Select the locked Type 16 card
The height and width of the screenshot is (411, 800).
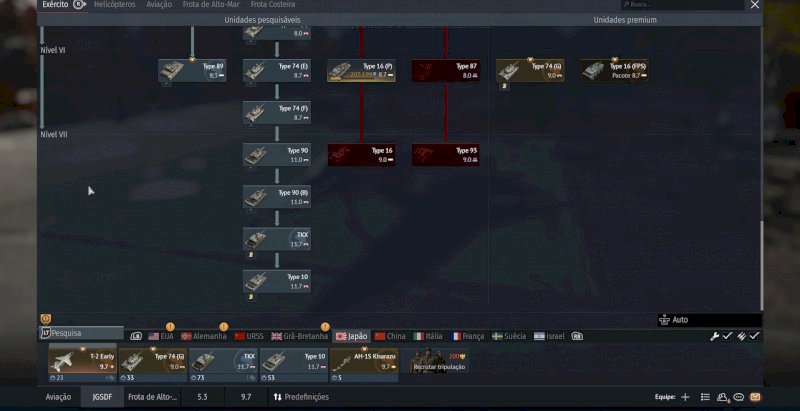[x=361, y=155]
